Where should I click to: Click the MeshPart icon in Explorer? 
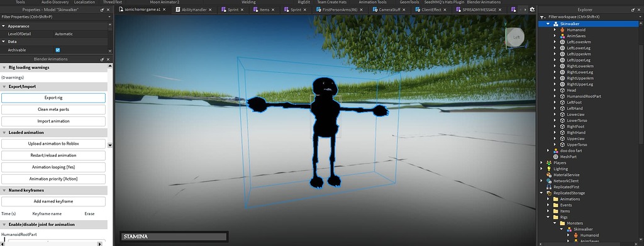coord(556,157)
